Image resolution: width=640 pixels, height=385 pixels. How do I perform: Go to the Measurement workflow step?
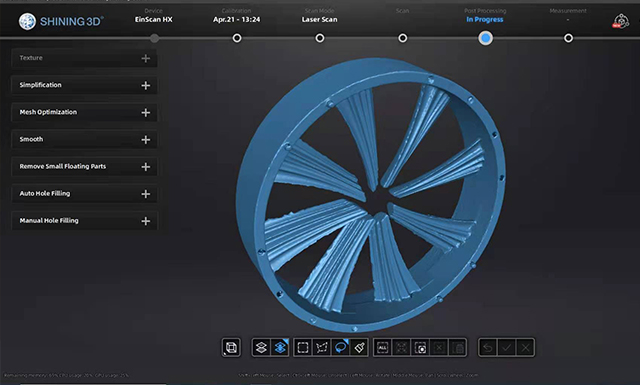tap(568, 38)
